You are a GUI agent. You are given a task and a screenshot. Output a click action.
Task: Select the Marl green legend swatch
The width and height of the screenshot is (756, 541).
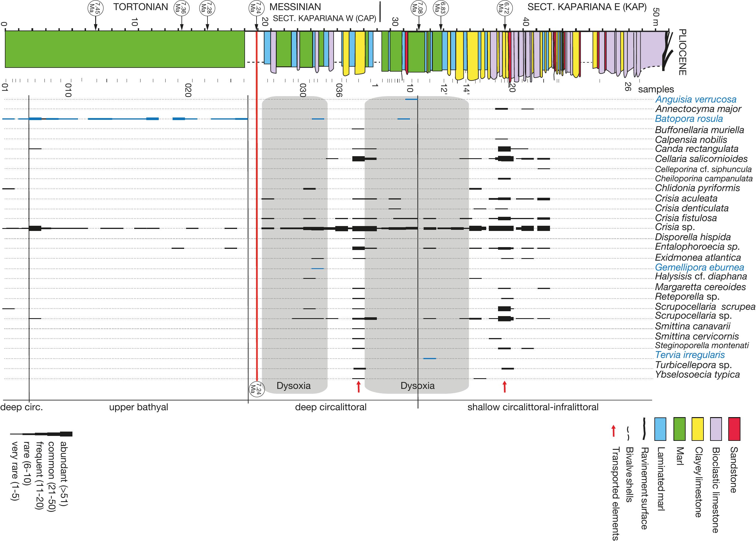[x=679, y=429]
